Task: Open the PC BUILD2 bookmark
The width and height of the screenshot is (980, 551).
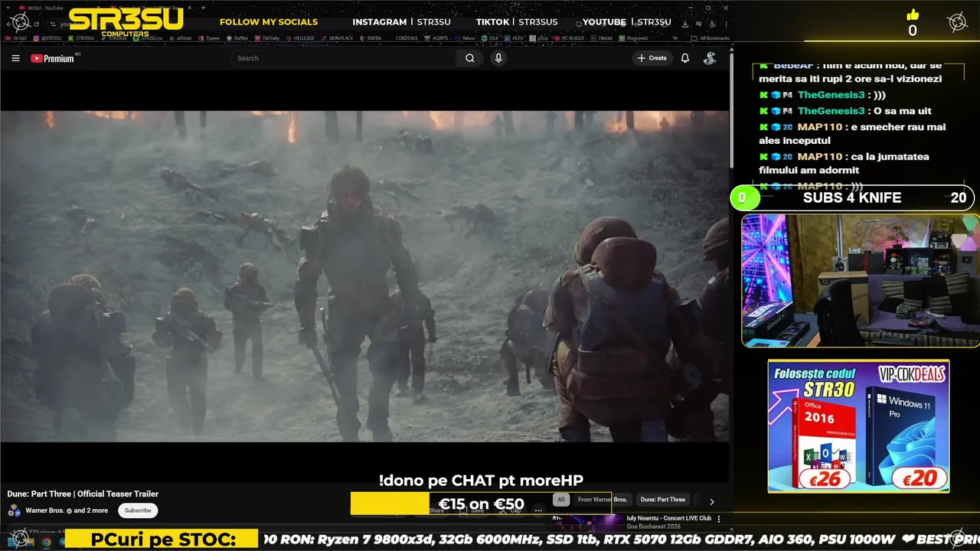Action: point(569,38)
